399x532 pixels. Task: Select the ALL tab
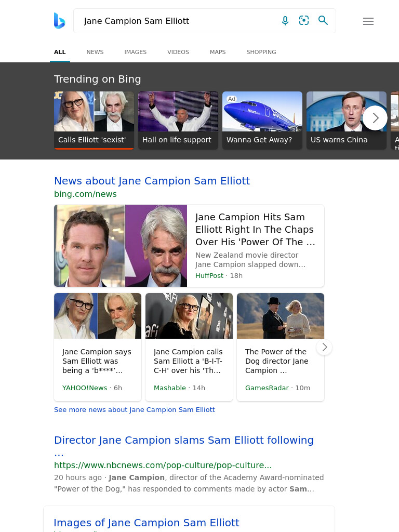click(60, 52)
